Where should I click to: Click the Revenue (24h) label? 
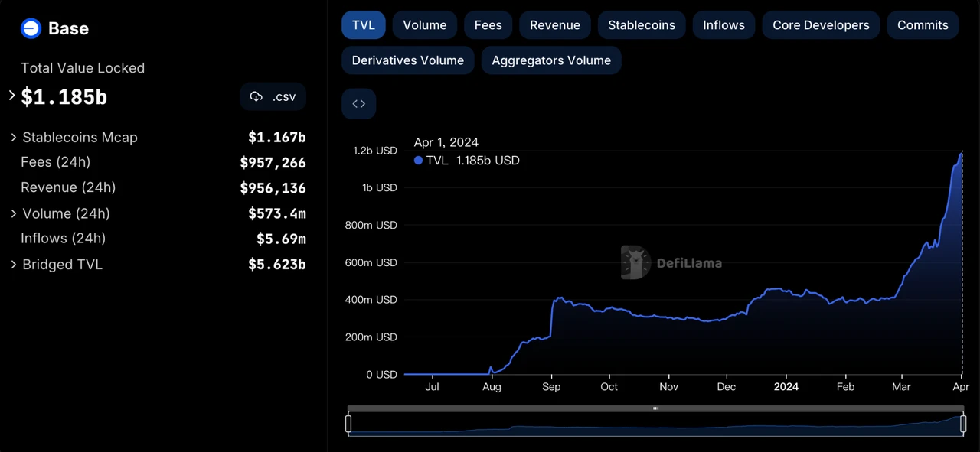point(68,187)
